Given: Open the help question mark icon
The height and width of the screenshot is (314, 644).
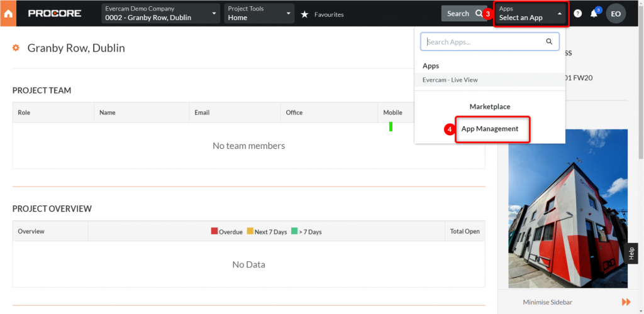Looking at the screenshot, I should pos(578,14).
